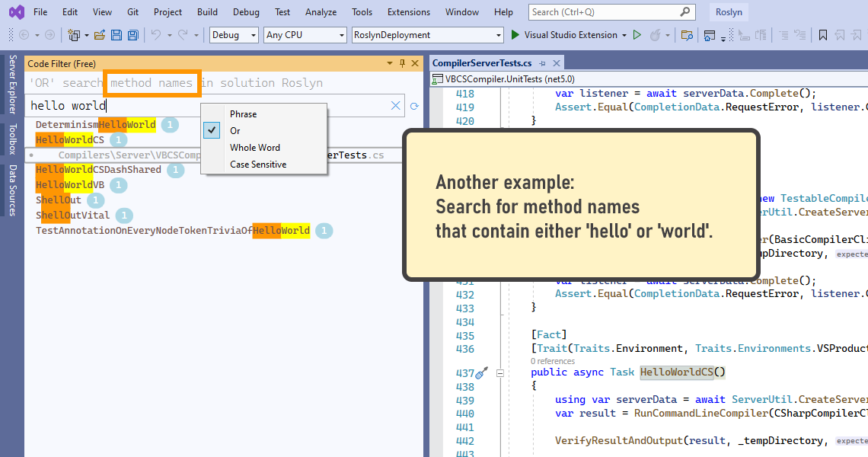Open the Debug configuration dropdown

[x=235, y=35]
